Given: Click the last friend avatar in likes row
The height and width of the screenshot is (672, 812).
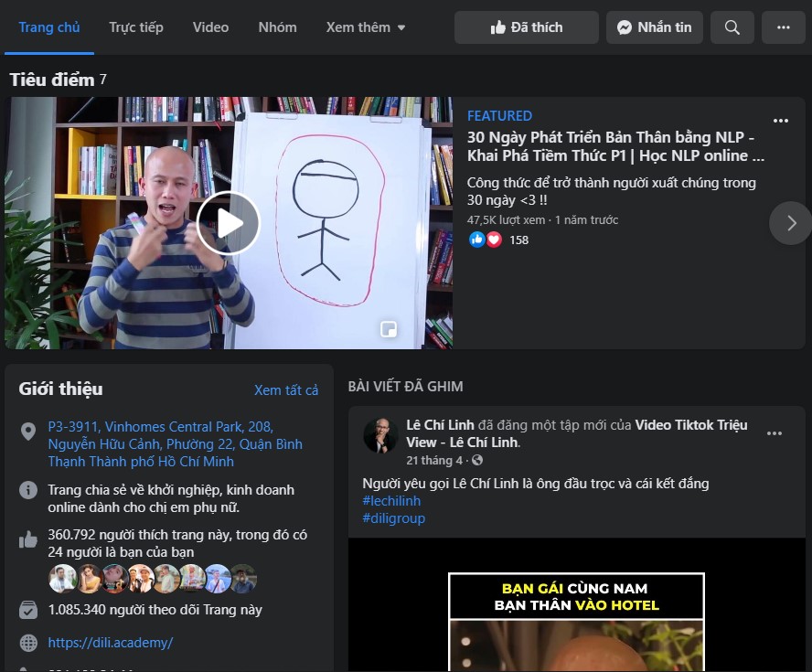Looking at the screenshot, I should click(243, 579).
